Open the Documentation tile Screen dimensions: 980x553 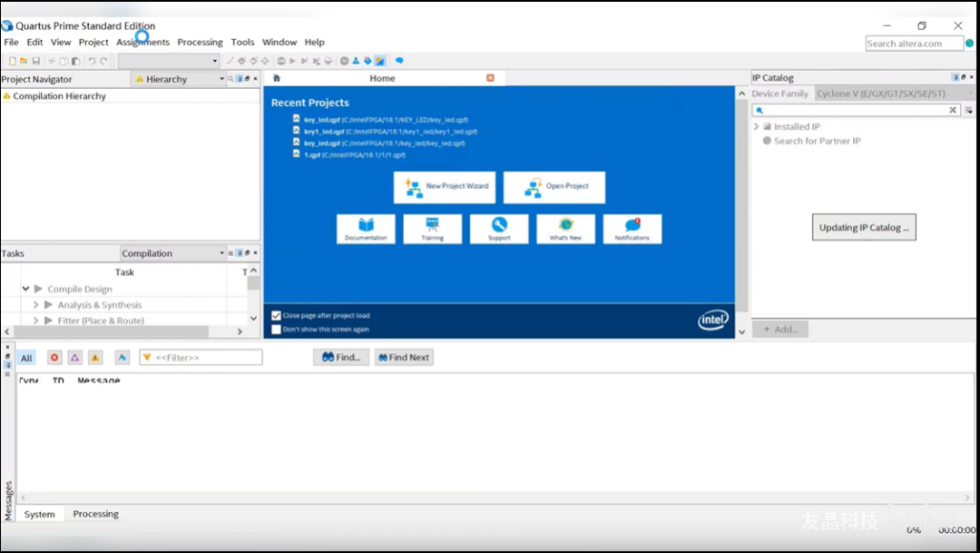point(366,229)
